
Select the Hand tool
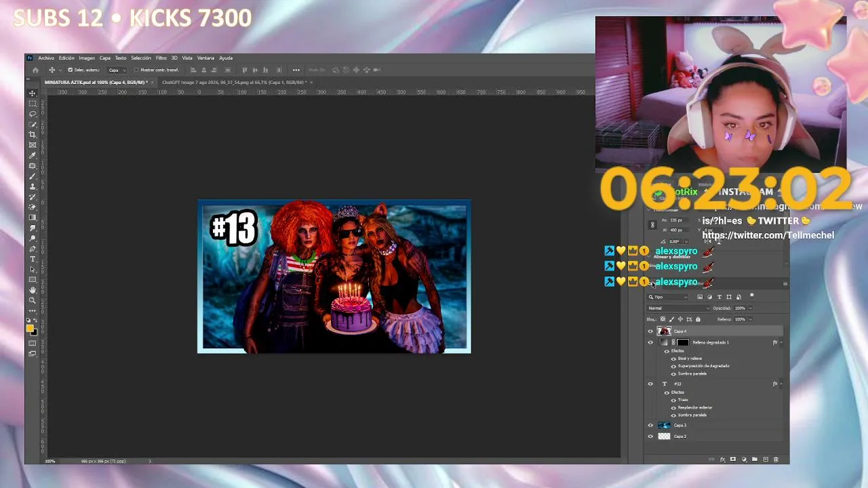click(x=33, y=290)
